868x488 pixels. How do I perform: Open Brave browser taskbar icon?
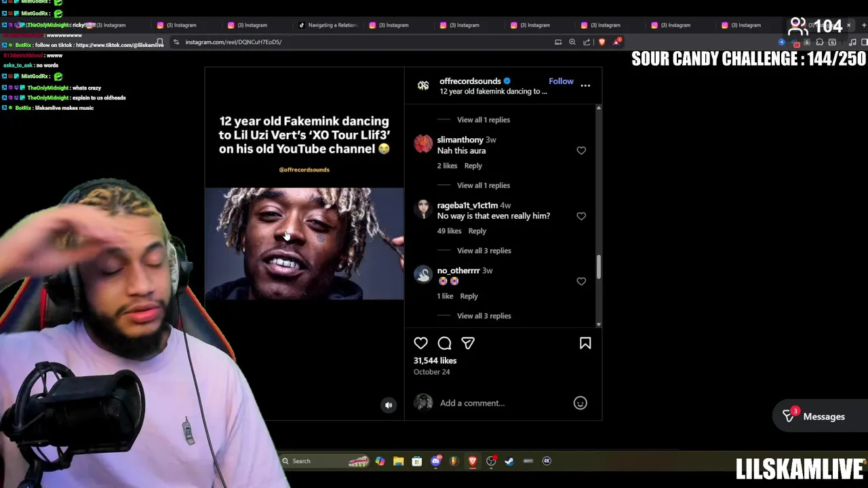pos(473,461)
